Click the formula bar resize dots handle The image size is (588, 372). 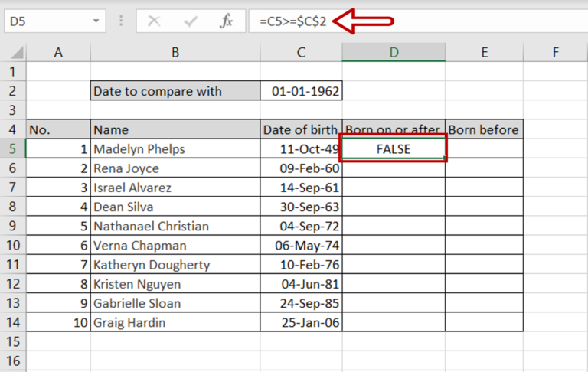(x=120, y=21)
